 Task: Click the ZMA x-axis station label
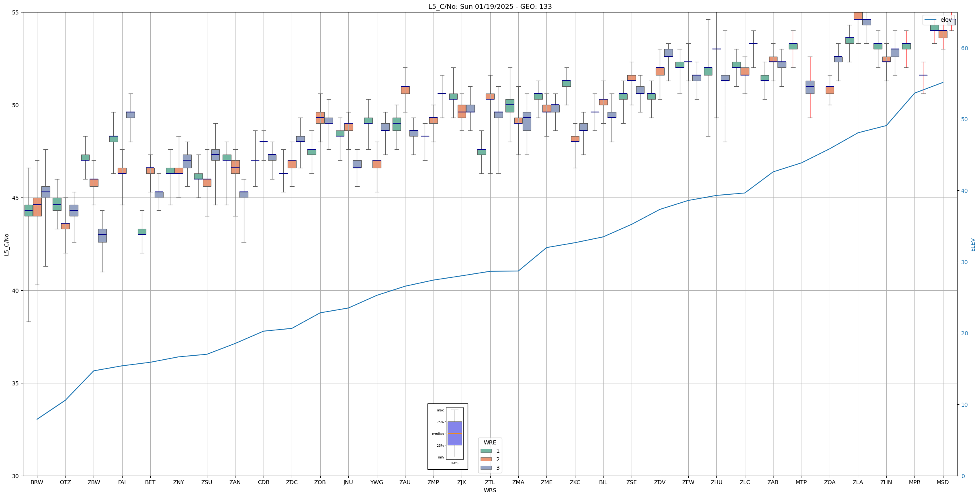click(518, 482)
